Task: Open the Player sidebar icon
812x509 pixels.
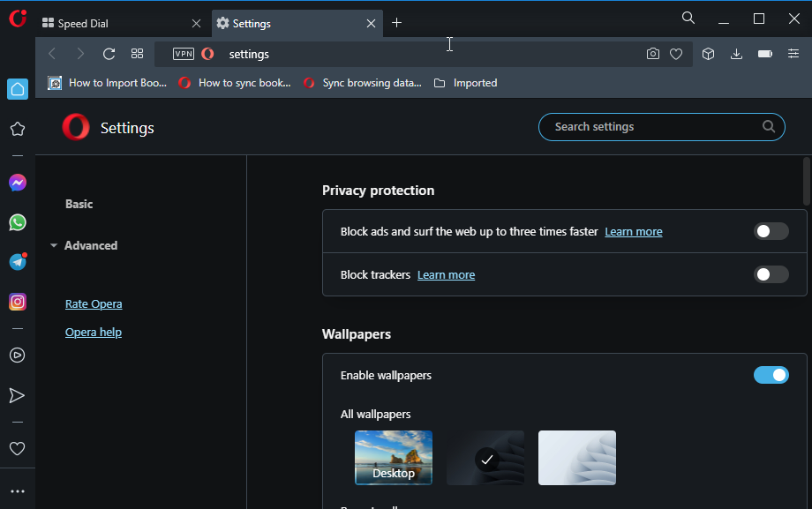Action: click(x=18, y=356)
